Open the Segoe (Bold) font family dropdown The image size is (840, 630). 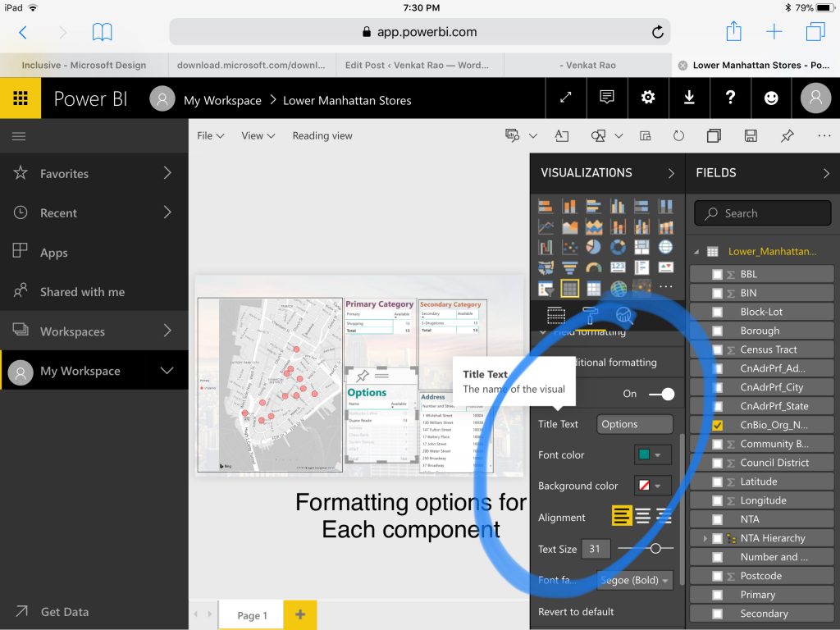pos(635,580)
